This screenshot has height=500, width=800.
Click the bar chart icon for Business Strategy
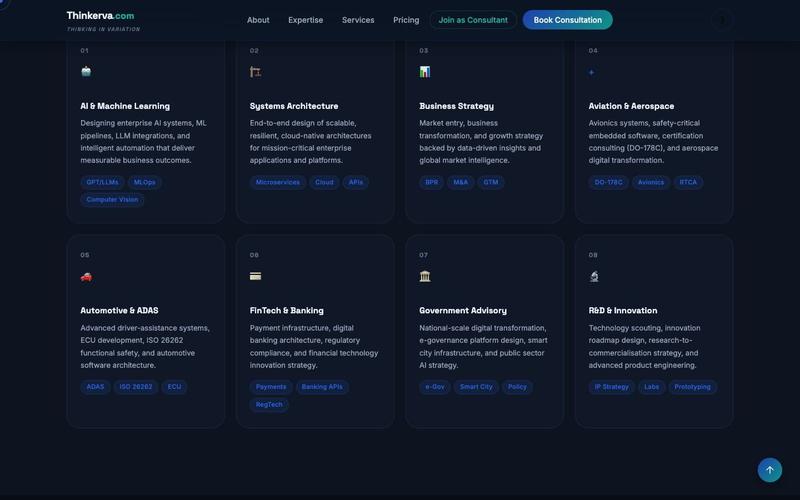click(425, 71)
